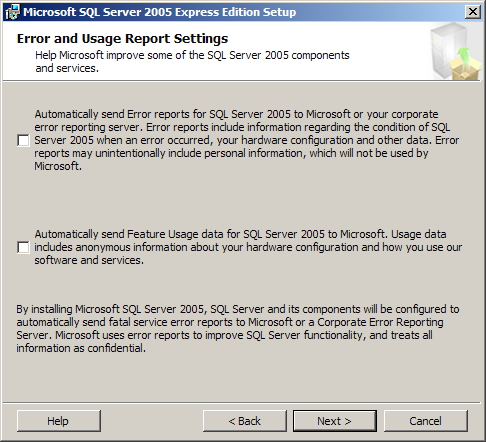Viewport: 486px width, 442px height.
Task: Open Help for this setup page
Action: tap(59, 421)
